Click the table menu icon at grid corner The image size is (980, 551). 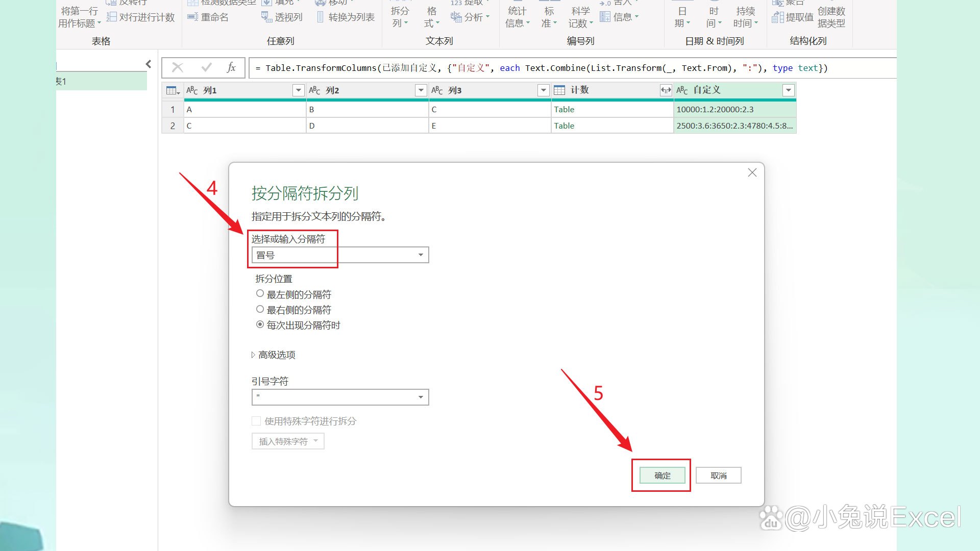pyautogui.click(x=173, y=90)
